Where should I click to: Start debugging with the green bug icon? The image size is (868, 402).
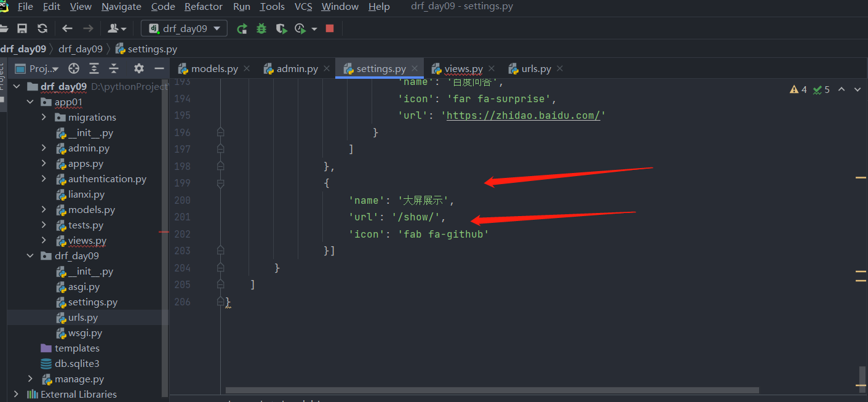click(261, 28)
